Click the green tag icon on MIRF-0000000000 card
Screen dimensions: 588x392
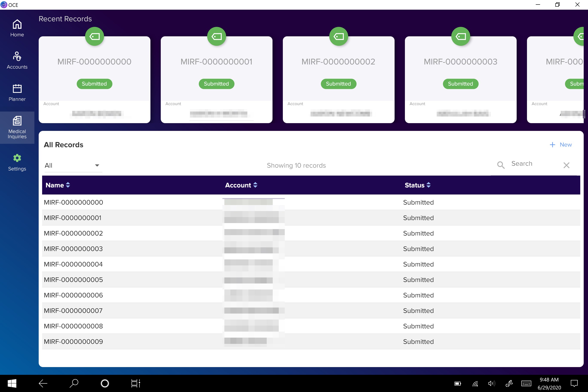[95, 36]
